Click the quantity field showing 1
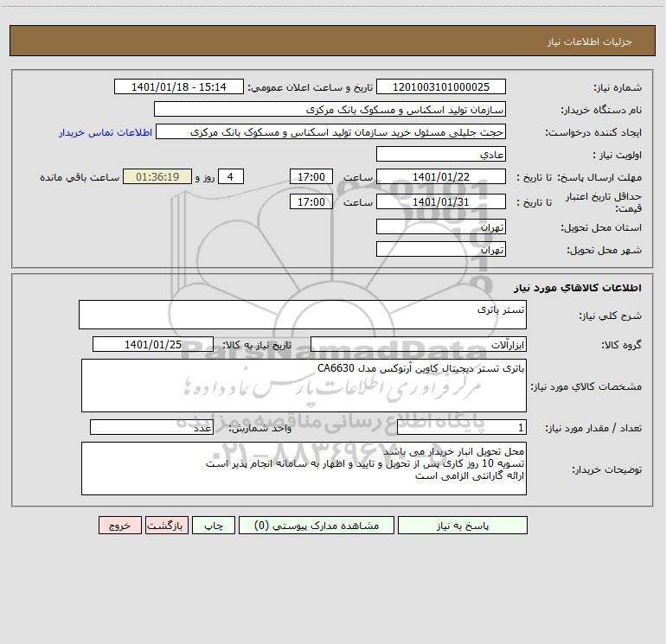Viewport: 666px width, 644px height. (x=462, y=428)
